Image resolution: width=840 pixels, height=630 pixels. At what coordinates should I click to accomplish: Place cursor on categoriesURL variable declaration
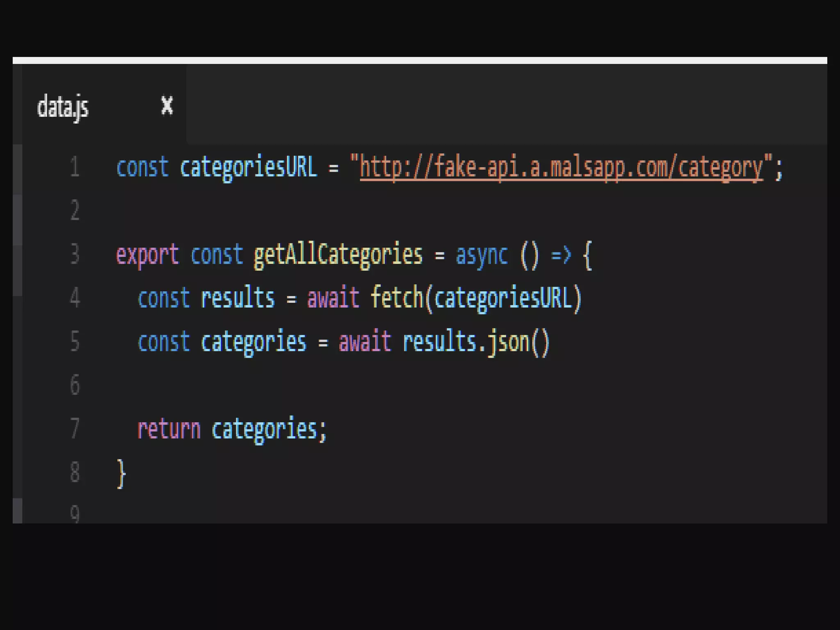click(x=249, y=167)
